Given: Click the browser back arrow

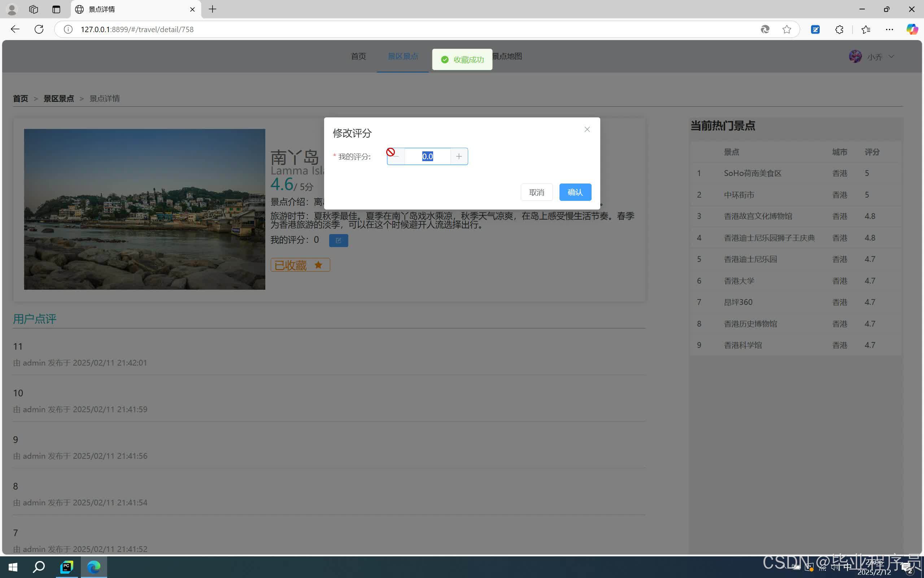Looking at the screenshot, I should pyautogui.click(x=15, y=29).
